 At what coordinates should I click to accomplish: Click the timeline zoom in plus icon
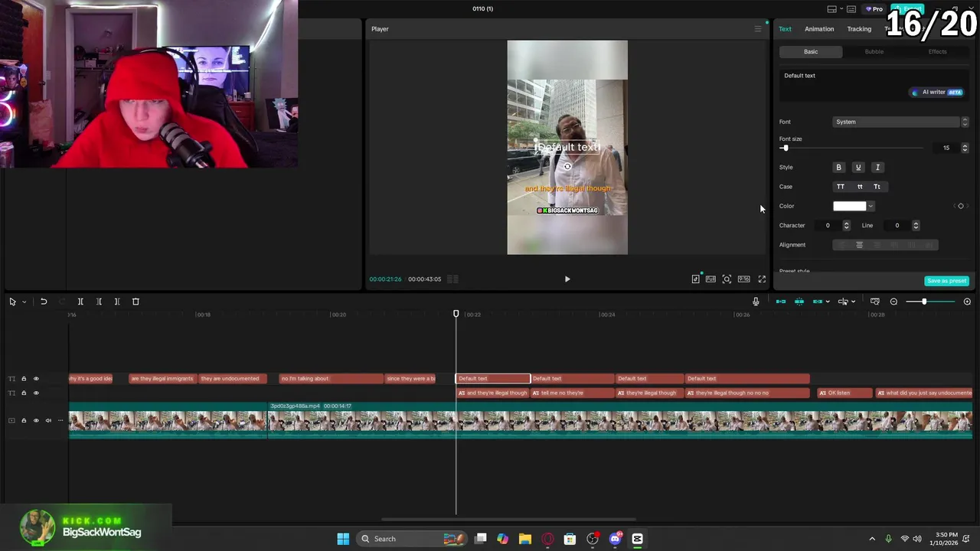coord(967,302)
